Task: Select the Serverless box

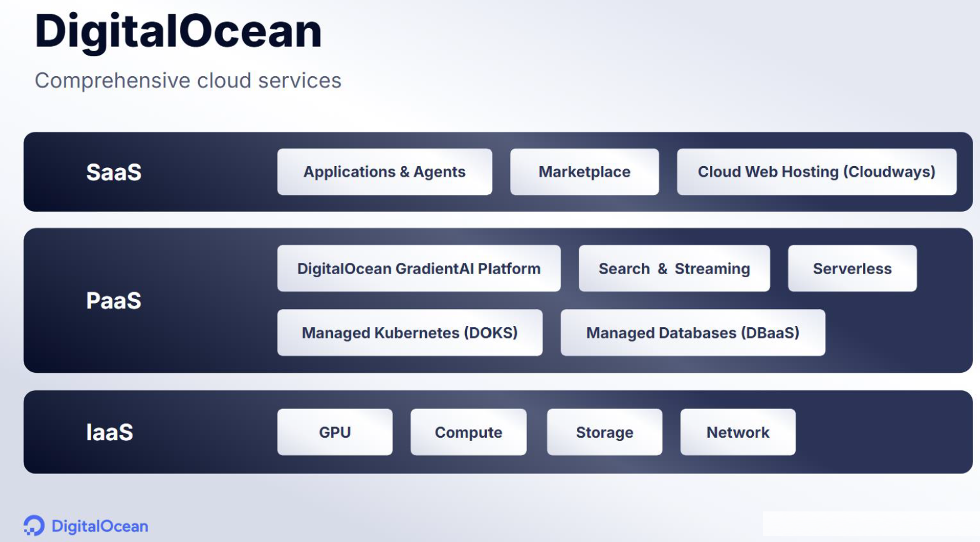Action: click(x=852, y=269)
